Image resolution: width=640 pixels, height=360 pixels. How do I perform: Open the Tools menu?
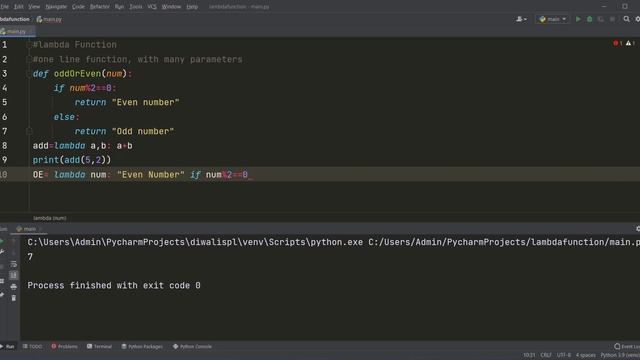click(136, 7)
